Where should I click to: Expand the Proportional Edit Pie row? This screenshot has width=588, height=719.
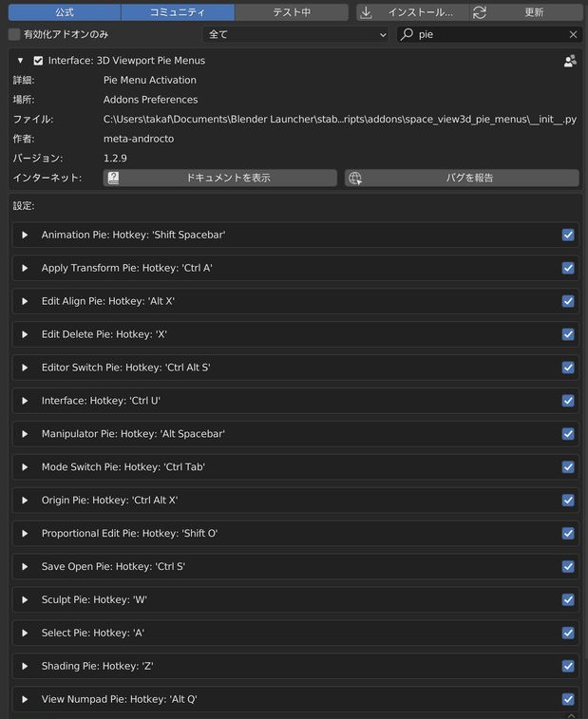pos(25,533)
